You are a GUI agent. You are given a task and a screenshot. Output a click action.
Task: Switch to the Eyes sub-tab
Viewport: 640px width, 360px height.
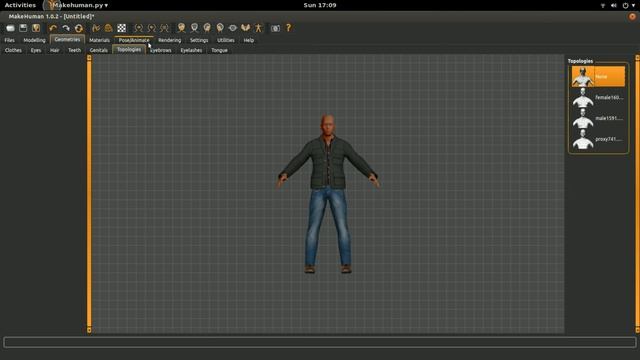pos(36,50)
